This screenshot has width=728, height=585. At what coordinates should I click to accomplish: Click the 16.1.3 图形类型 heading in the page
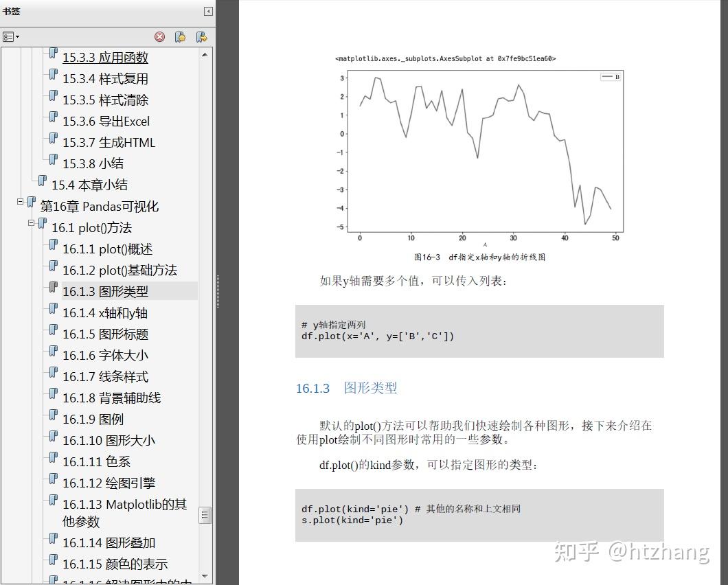click(346, 388)
